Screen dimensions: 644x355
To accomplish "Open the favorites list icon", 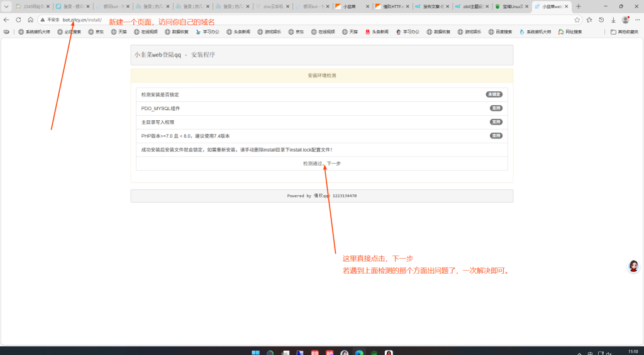I will pos(589,20).
